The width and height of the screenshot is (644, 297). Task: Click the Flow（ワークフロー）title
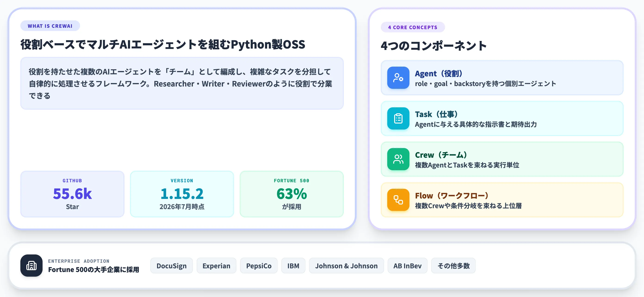click(x=452, y=196)
